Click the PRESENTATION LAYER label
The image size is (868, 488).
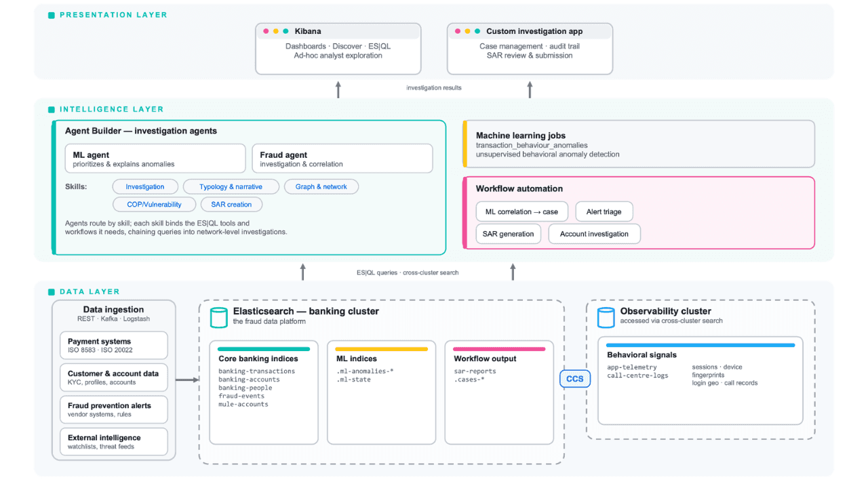(x=113, y=15)
